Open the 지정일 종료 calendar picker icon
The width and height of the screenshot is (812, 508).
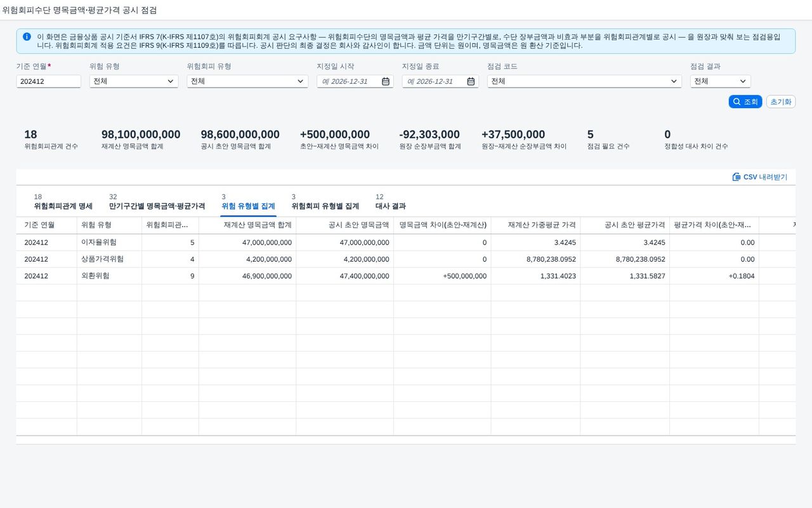click(x=471, y=81)
